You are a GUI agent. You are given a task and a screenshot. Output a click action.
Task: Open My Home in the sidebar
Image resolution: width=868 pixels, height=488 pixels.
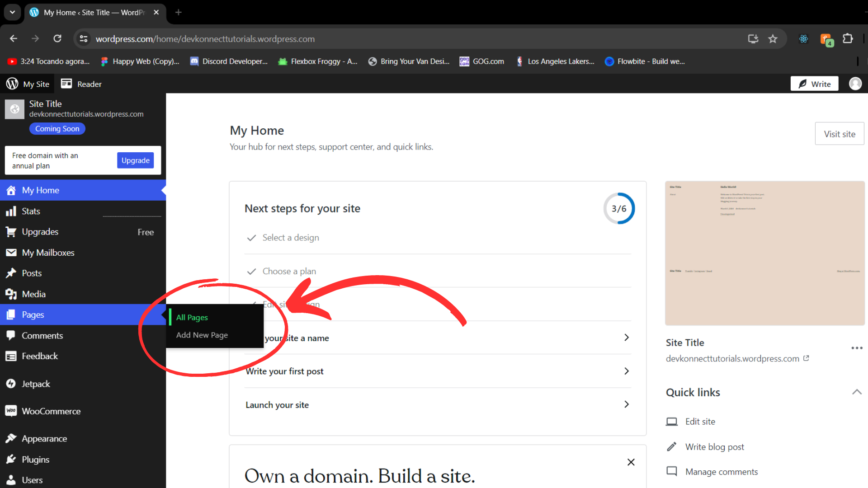click(x=83, y=190)
